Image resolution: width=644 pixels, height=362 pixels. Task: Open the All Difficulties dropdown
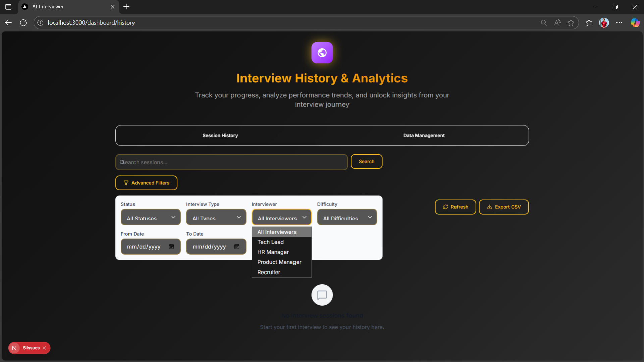pyautogui.click(x=347, y=217)
